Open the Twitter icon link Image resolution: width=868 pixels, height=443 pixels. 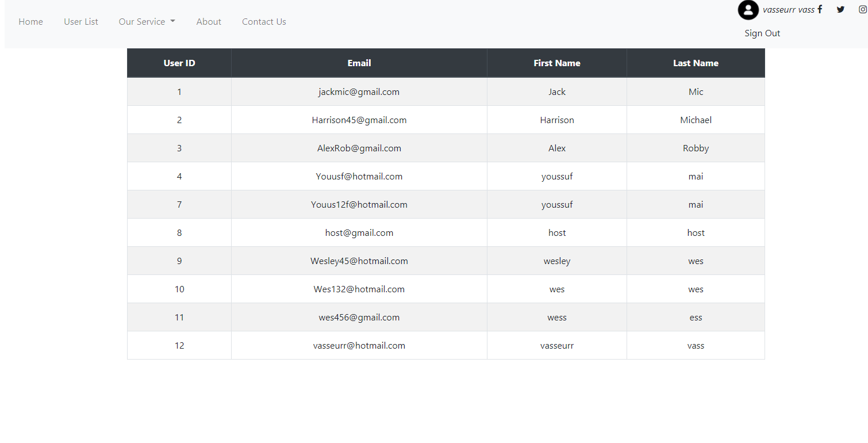click(x=840, y=9)
